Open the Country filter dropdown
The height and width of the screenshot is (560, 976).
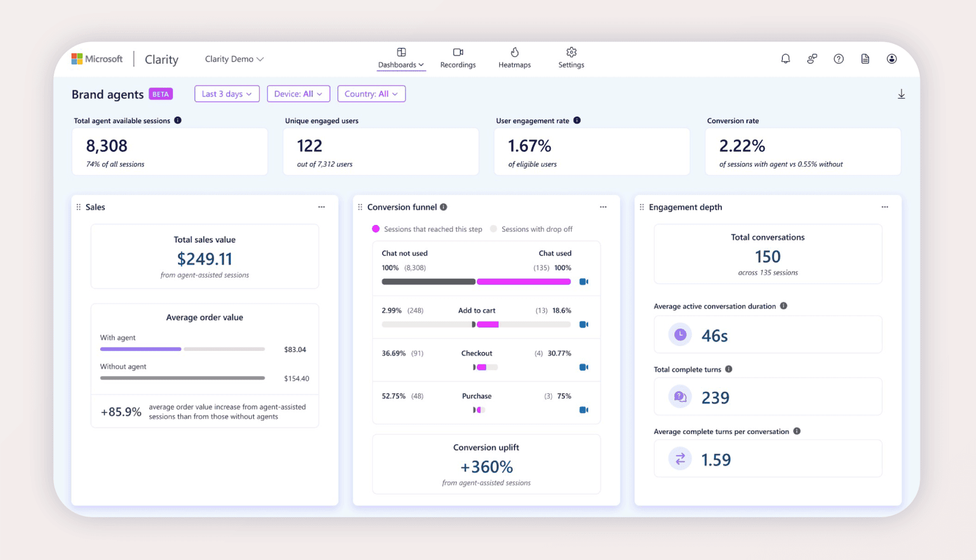point(371,94)
